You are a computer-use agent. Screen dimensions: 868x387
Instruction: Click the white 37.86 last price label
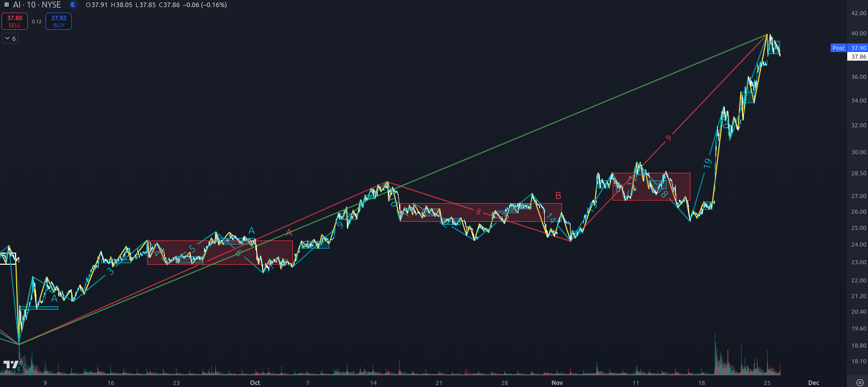(x=858, y=57)
